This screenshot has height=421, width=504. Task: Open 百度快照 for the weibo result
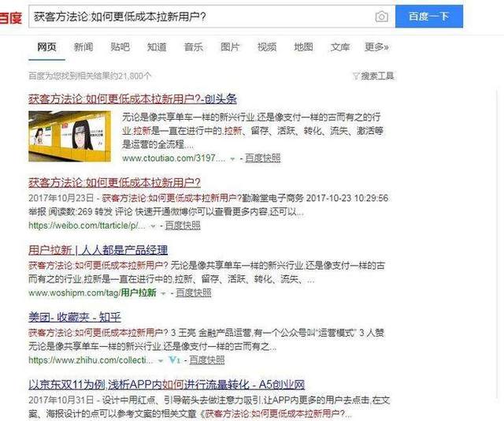(183, 225)
